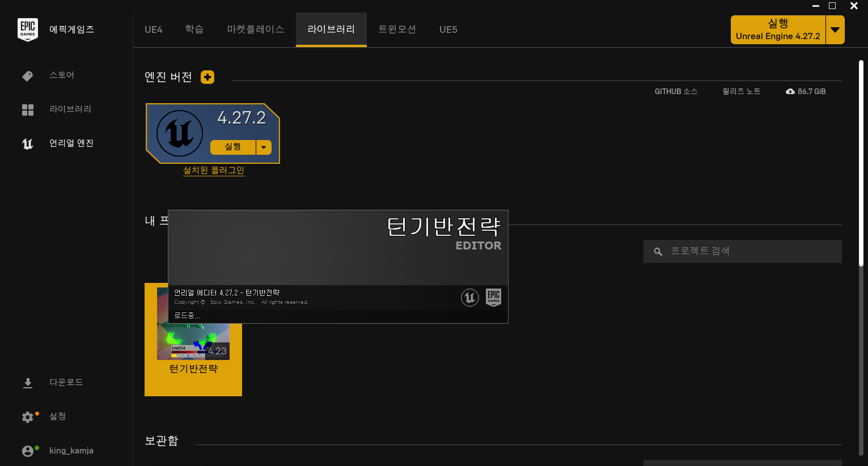Switch to the UE4 tab

(x=154, y=29)
